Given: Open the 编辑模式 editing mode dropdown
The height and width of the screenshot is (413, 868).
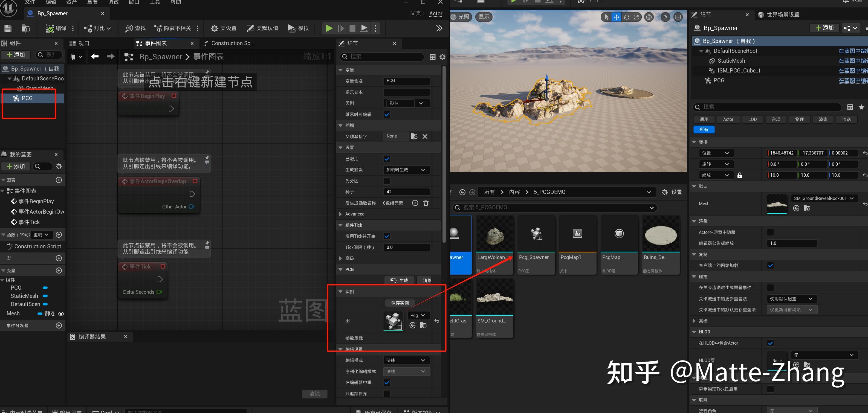Looking at the screenshot, I should tap(406, 360).
